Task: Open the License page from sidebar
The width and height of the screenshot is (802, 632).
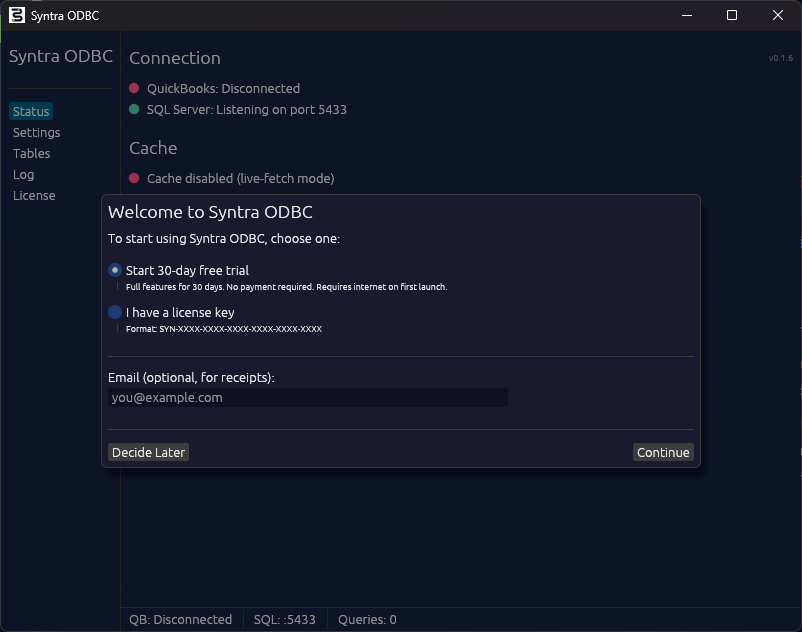Action: (x=34, y=195)
